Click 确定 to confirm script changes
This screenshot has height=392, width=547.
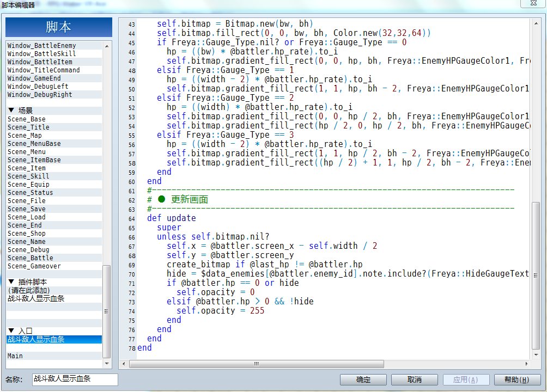363,379
